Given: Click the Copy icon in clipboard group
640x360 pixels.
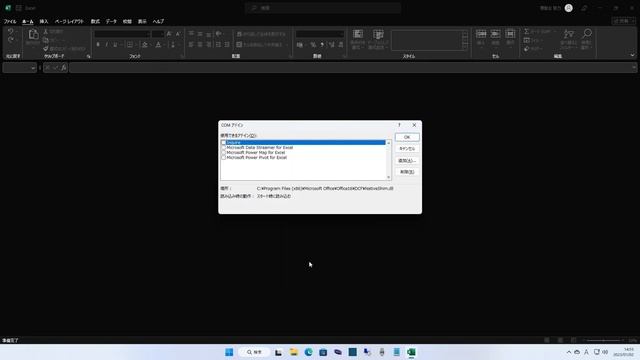Looking at the screenshot, I should pos(46,40).
